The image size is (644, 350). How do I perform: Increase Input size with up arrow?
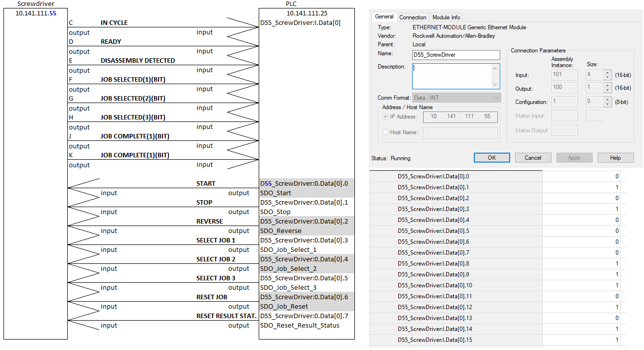coord(607,73)
